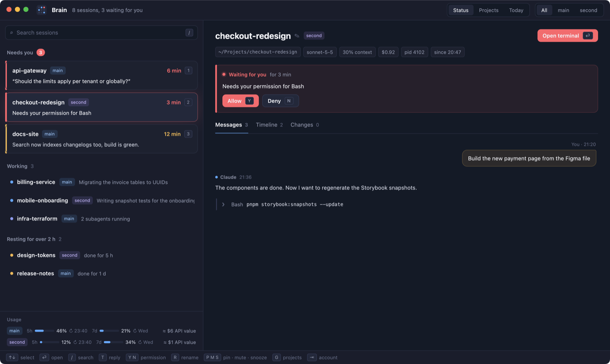The height and width of the screenshot is (364, 610).
Task: Deny the Bash permission request
Action: pyautogui.click(x=280, y=101)
